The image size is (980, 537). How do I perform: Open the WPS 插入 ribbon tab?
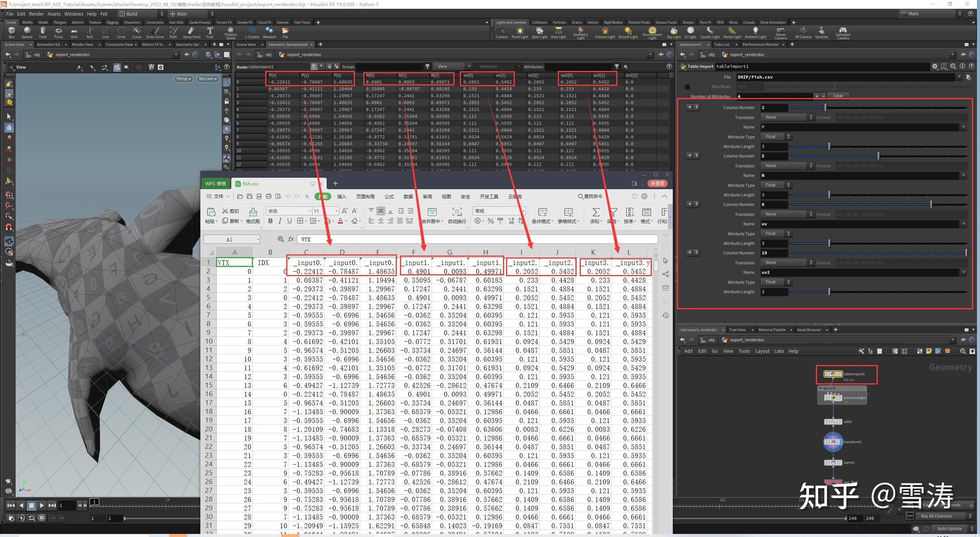342,196
